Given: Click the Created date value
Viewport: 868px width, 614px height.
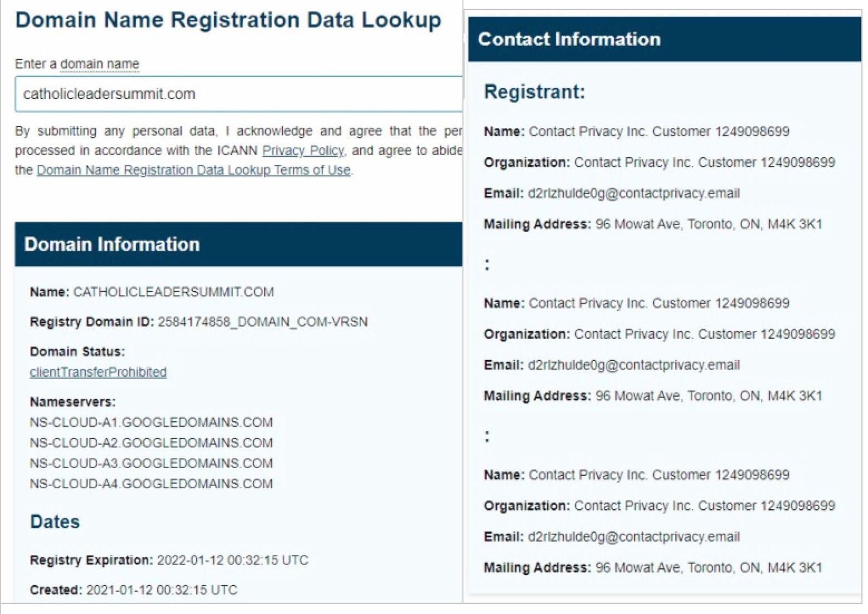Looking at the screenshot, I should [162, 590].
